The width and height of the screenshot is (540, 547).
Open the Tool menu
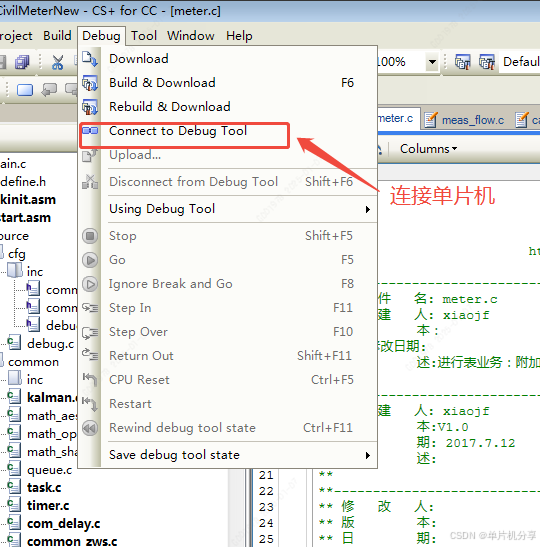click(x=144, y=36)
